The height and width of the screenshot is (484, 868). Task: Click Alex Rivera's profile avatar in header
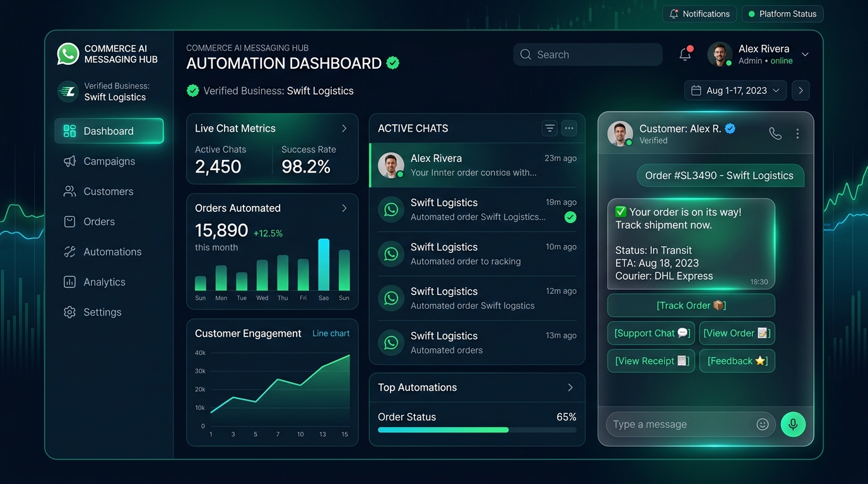point(720,55)
